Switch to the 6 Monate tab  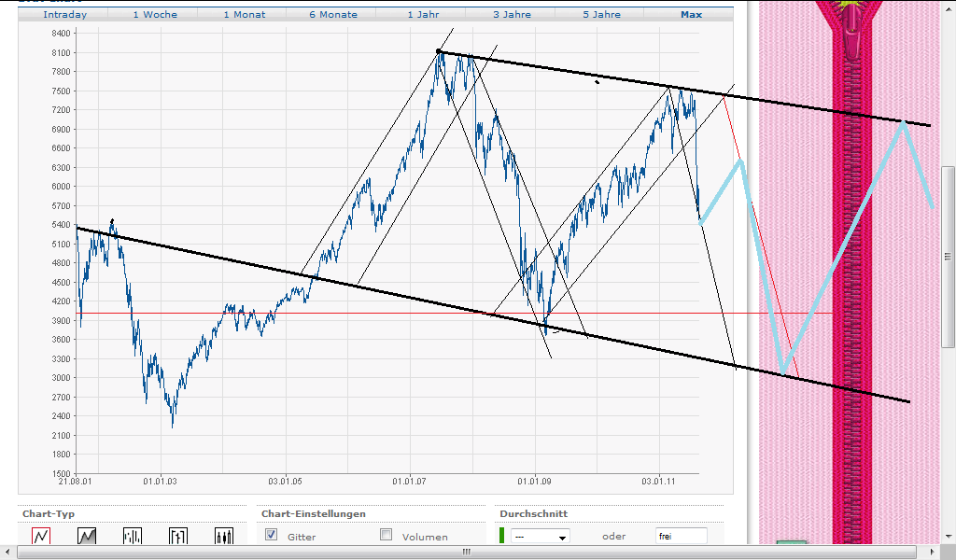click(333, 15)
